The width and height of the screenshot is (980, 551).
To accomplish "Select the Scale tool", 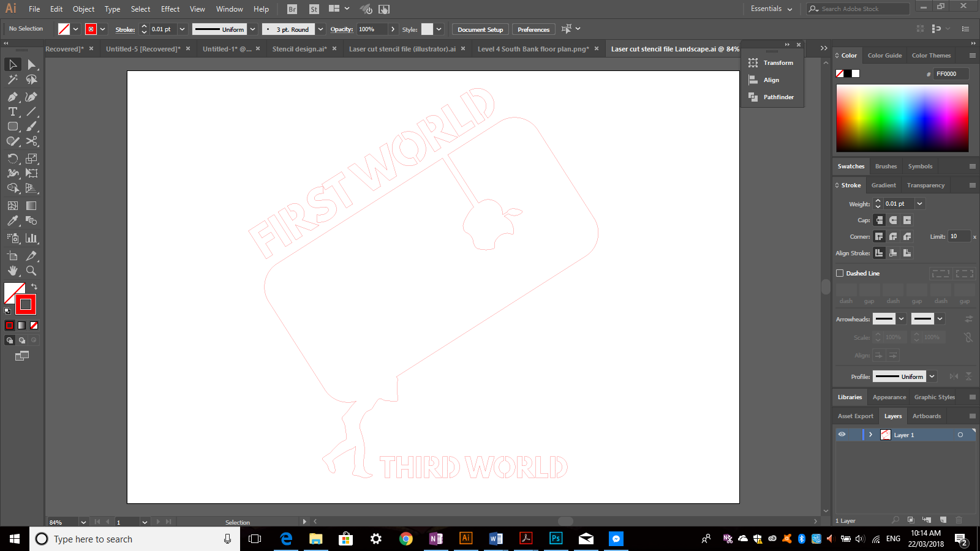I will pos(32,159).
